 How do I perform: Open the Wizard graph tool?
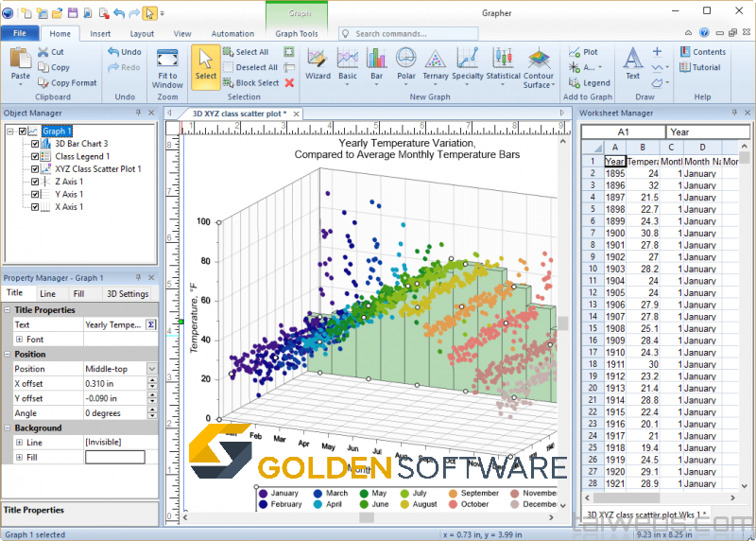[318, 63]
